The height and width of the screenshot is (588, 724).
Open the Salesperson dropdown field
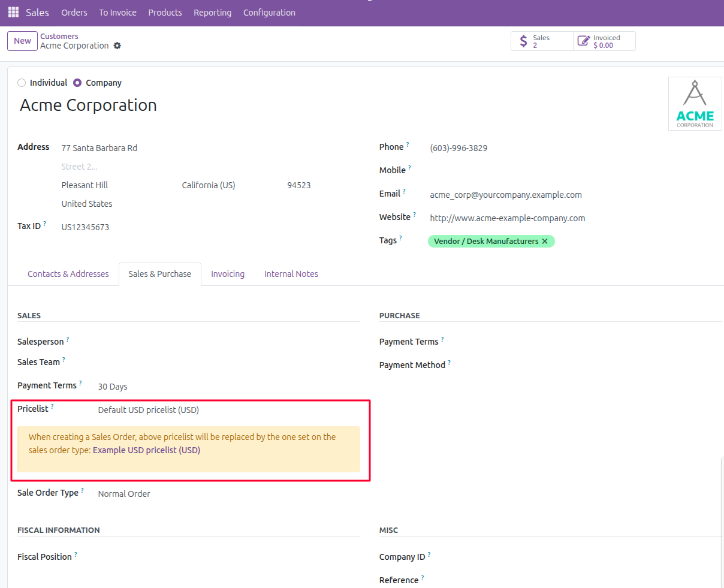pyautogui.click(x=228, y=342)
